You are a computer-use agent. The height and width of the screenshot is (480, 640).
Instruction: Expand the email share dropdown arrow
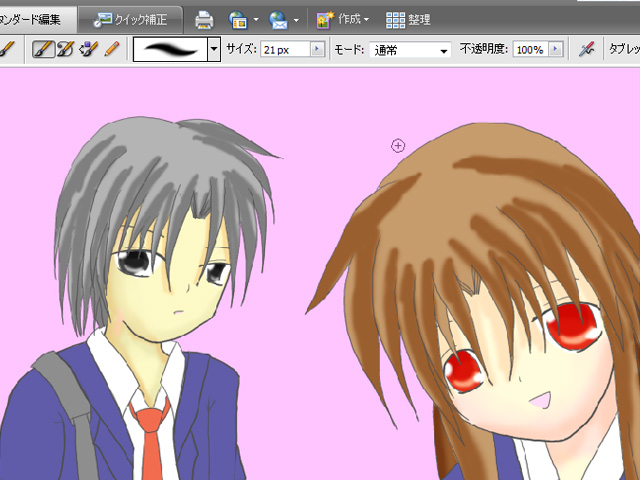(296, 20)
